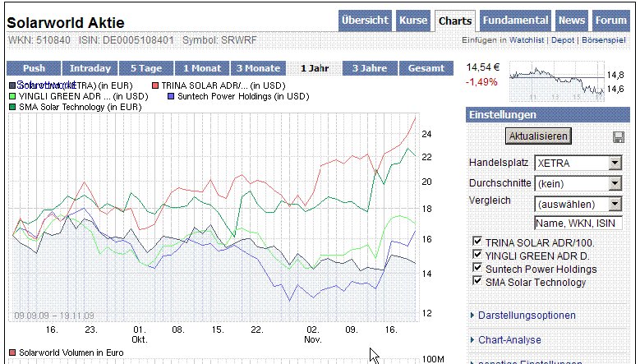
Task: Click the Name, WKN, ISIN input field
Action: tap(578, 223)
